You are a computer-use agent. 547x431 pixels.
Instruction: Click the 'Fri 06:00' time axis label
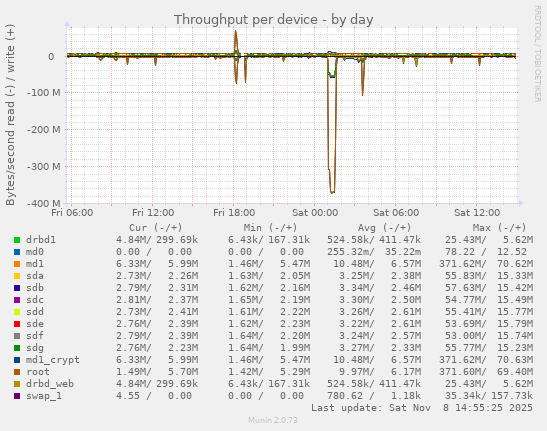(x=72, y=213)
